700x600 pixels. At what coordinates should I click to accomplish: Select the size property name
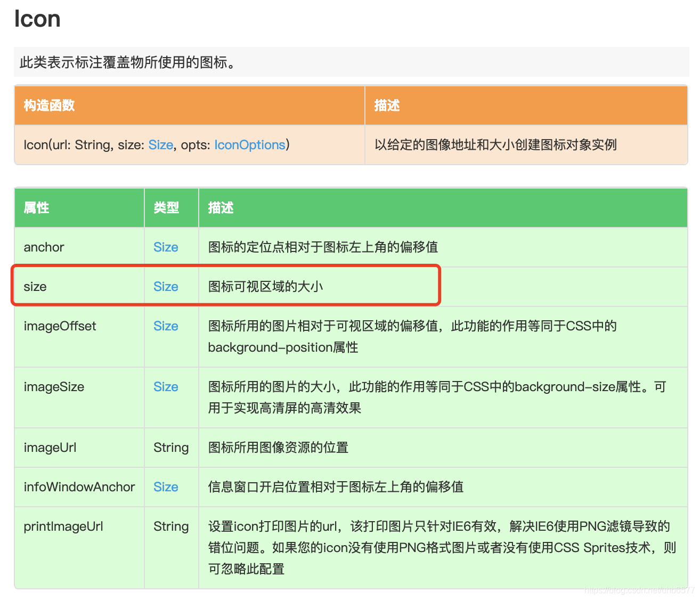tap(35, 287)
